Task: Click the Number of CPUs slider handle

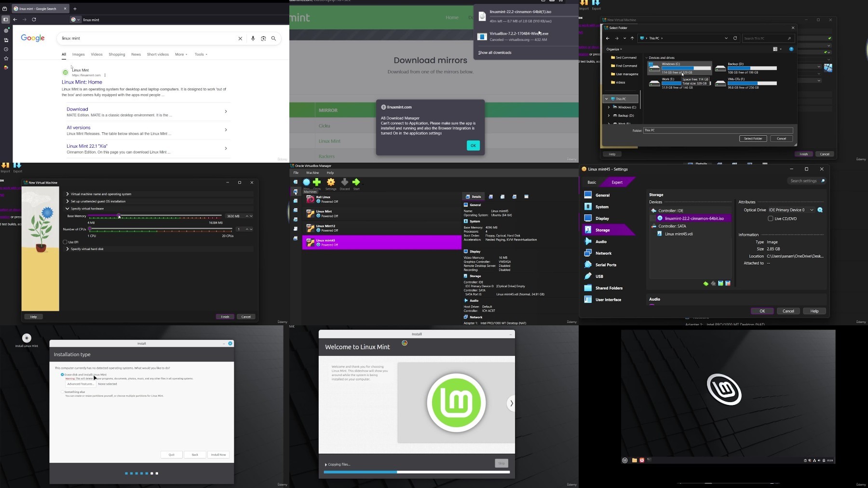Action: [x=90, y=229]
